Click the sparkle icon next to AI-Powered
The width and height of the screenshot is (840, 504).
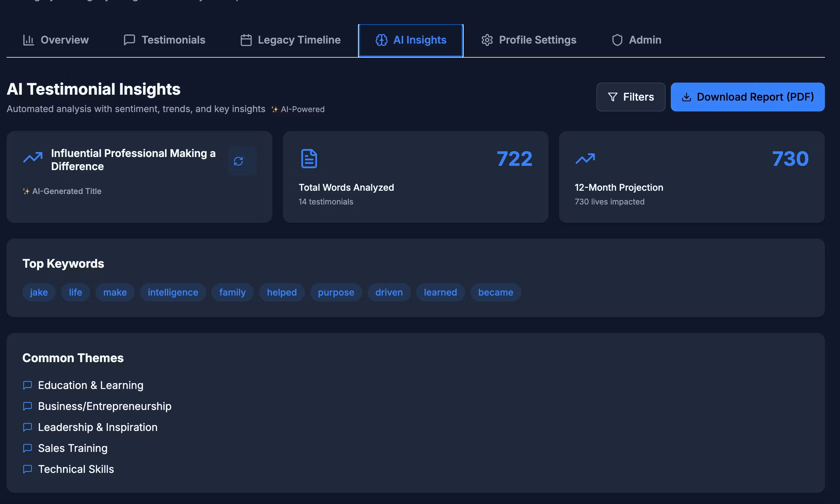pyautogui.click(x=274, y=109)
